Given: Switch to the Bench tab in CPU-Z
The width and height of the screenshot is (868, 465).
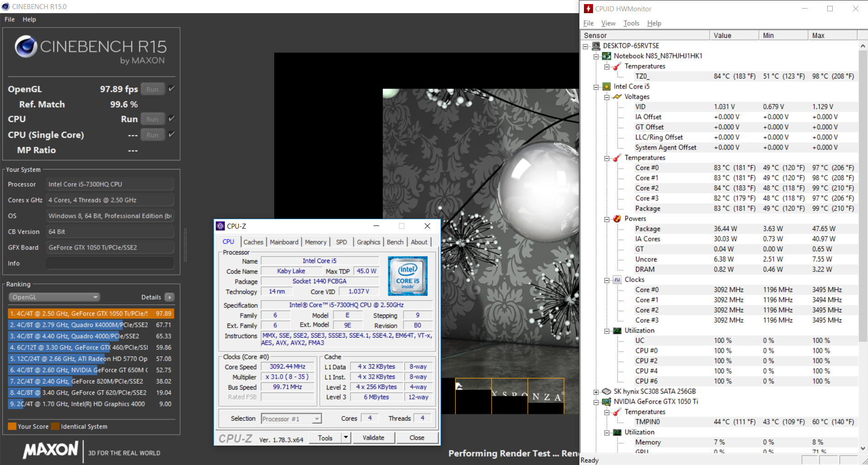Looking at the screenshot, I should pos(395,242).
